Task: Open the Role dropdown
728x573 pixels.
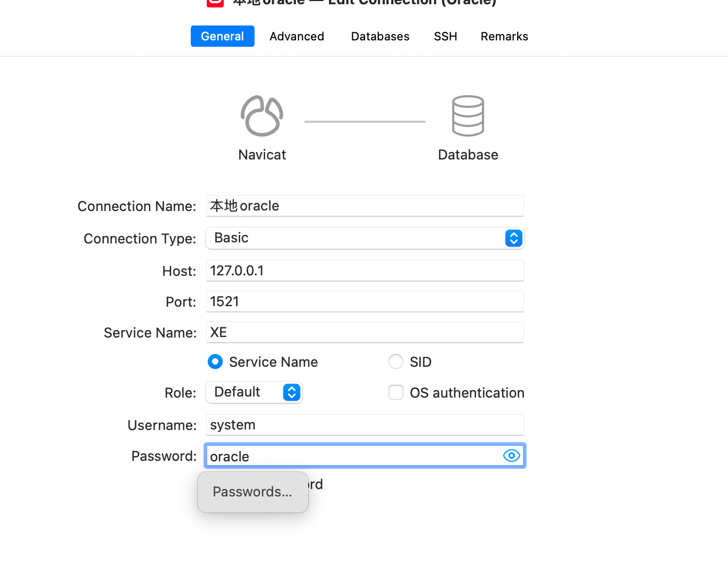Action: coord(254,392)
